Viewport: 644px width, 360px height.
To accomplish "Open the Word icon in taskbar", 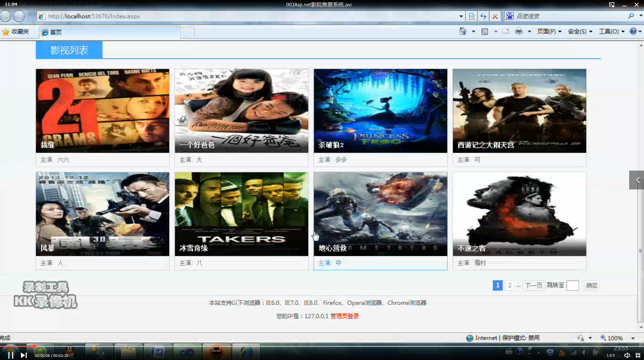I will pyautogui.click(x=158, y=352).
